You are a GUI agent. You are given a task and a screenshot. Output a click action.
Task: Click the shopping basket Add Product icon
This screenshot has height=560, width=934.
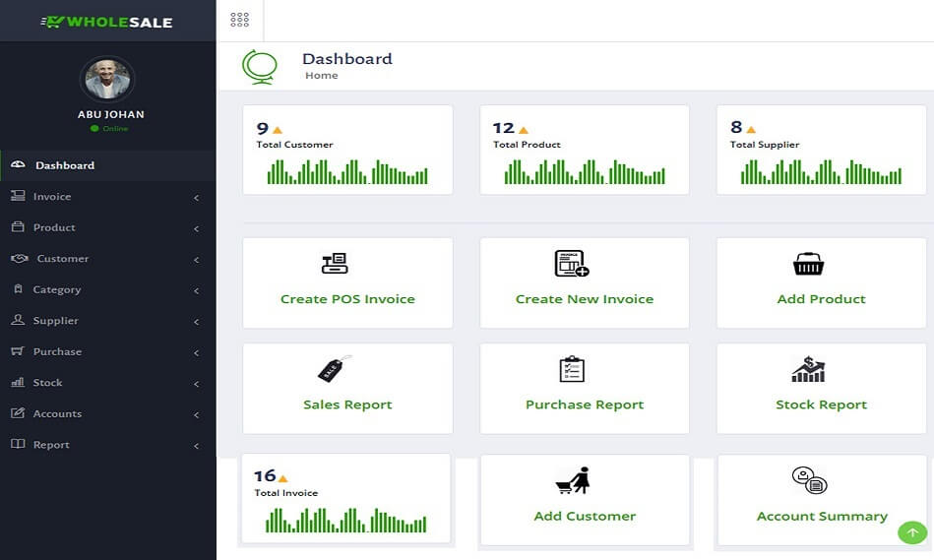[808, 264]
